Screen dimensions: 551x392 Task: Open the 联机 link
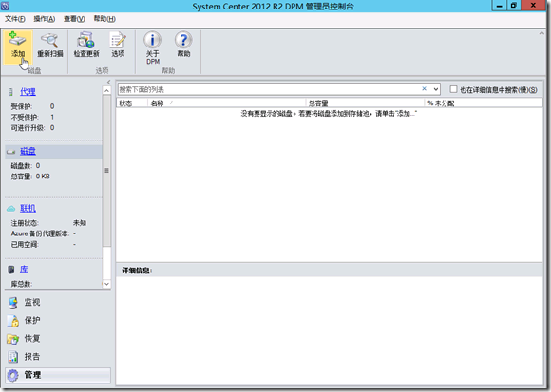click(28, 209)
